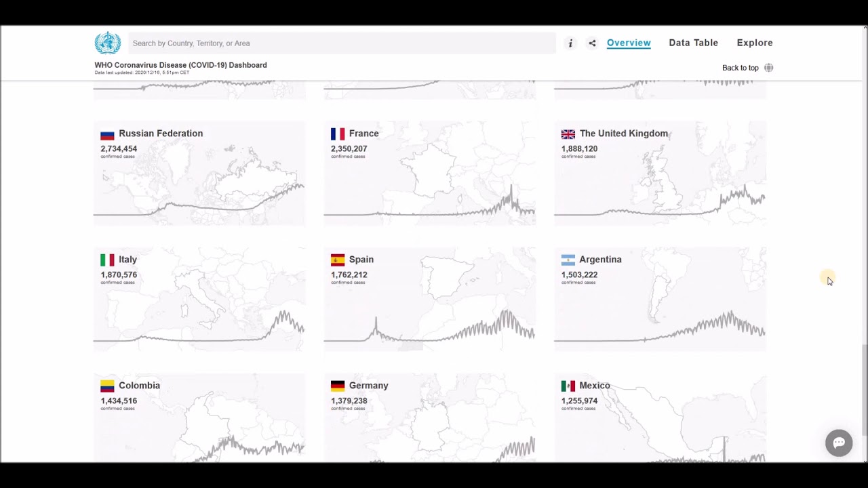This screenshot has height=488, width=868.
Task: Open the info icon in header
Action: [x=570, y=43]
